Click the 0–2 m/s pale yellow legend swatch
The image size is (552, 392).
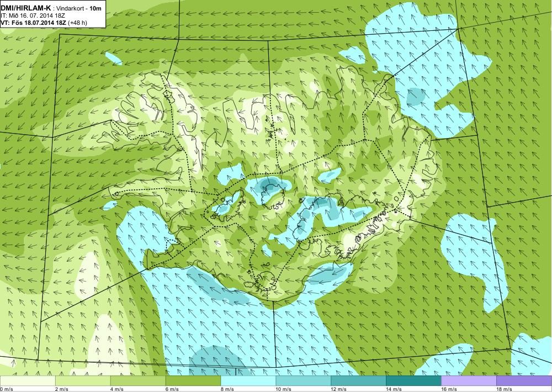(x=28, y=381)
